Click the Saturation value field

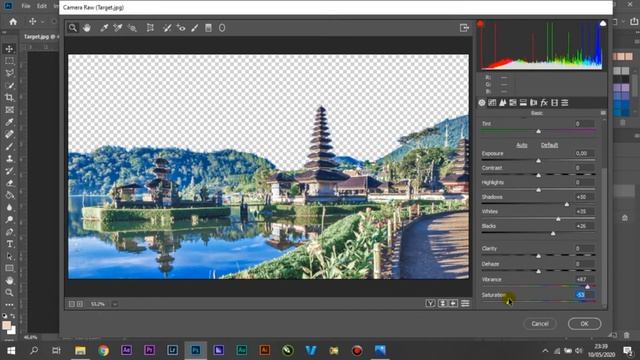pyautogui.click(x=584, y=294)
